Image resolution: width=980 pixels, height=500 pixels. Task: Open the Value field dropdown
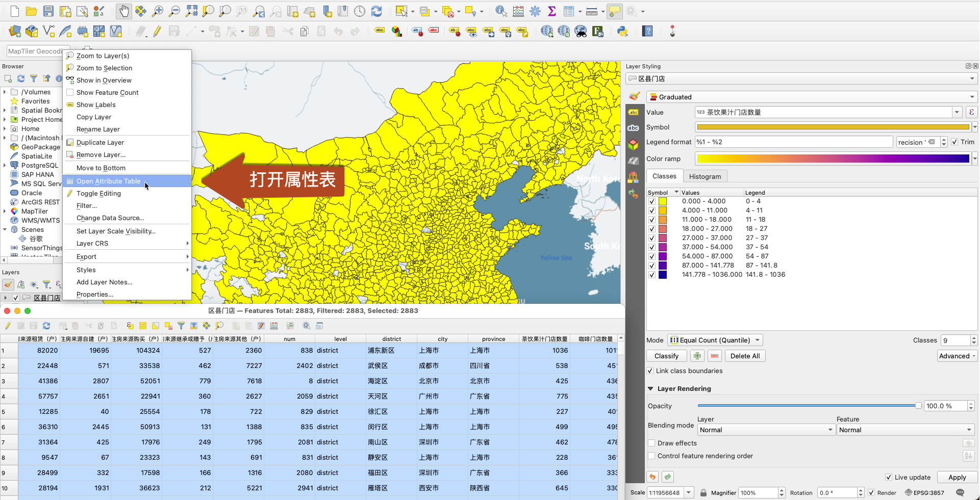(957, 112)
